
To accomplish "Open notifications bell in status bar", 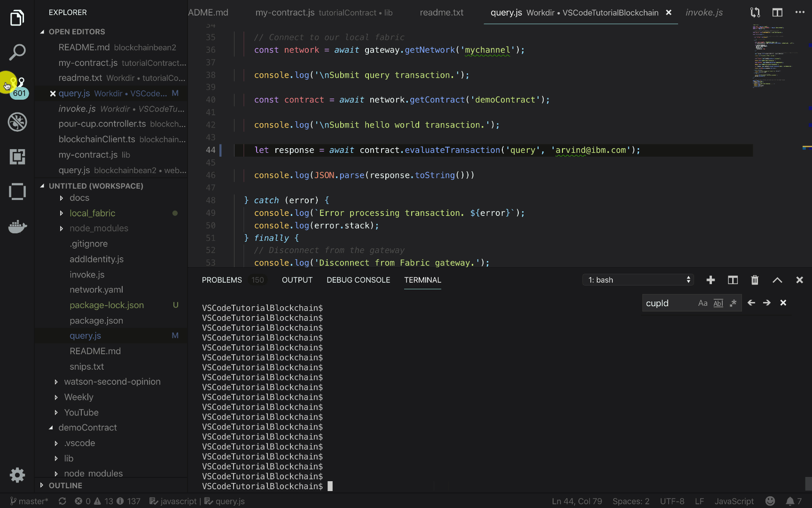I will point(794,501).
